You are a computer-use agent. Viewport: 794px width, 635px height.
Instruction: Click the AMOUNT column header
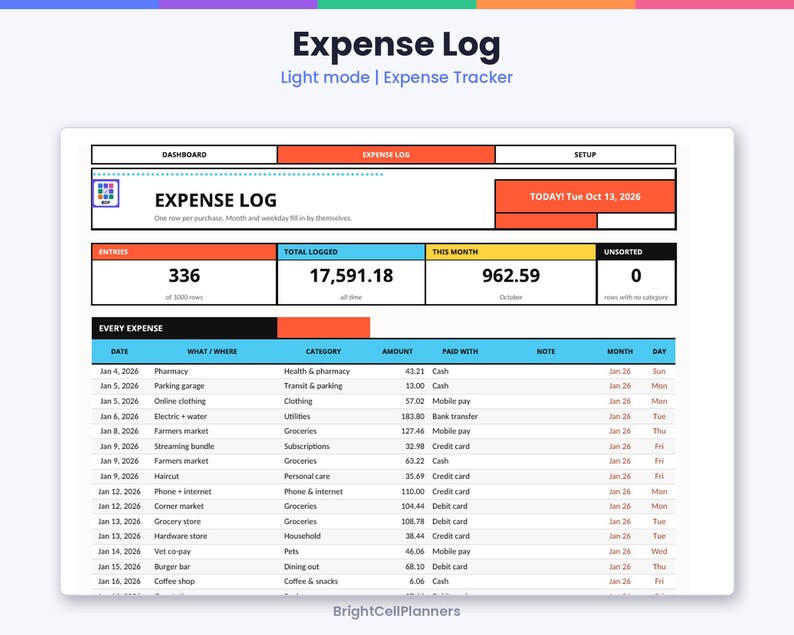[398, 351]
